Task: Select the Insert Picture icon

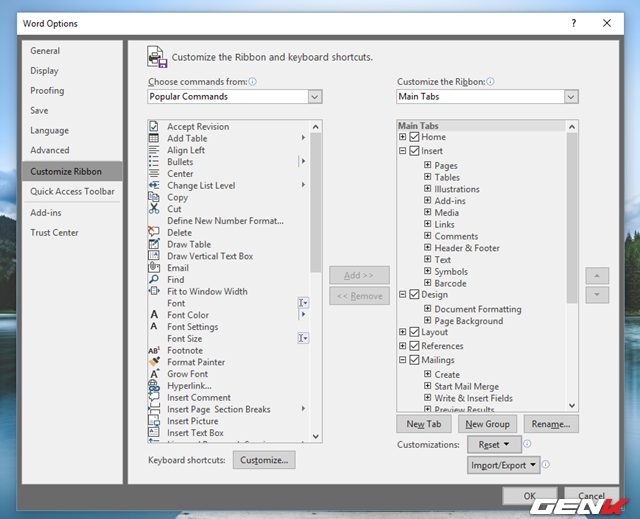Action: 154,421
